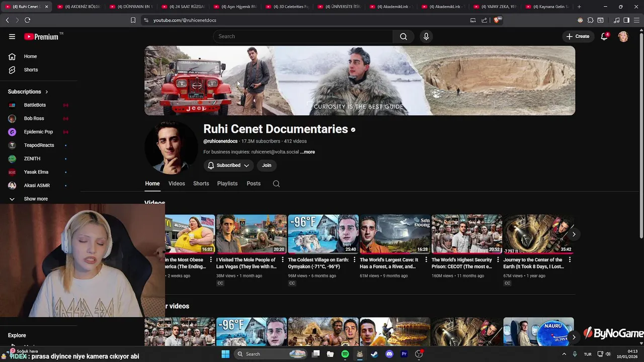Open the YouTube hamburger guide menu
Viewport: 644px width, 362px height.
12,36
